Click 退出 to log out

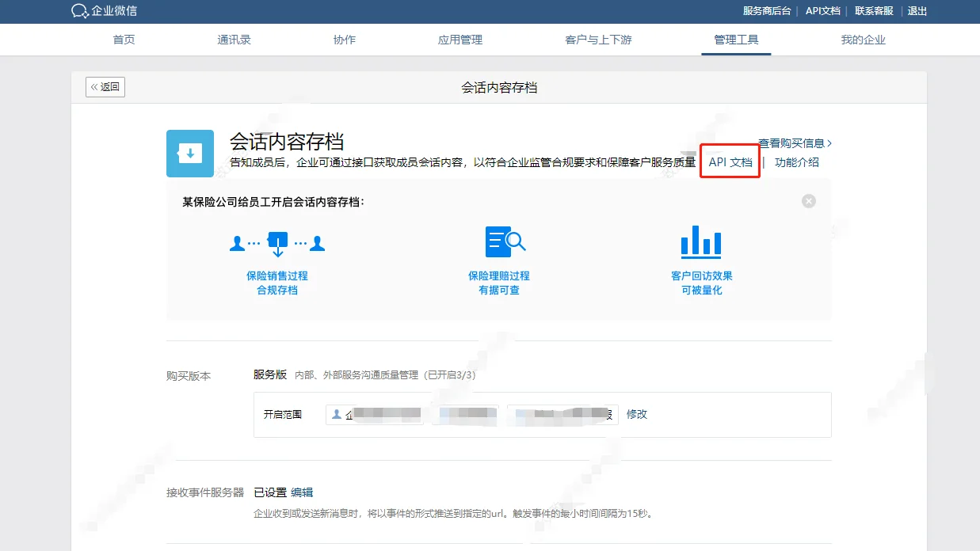[x=917, y=11]
